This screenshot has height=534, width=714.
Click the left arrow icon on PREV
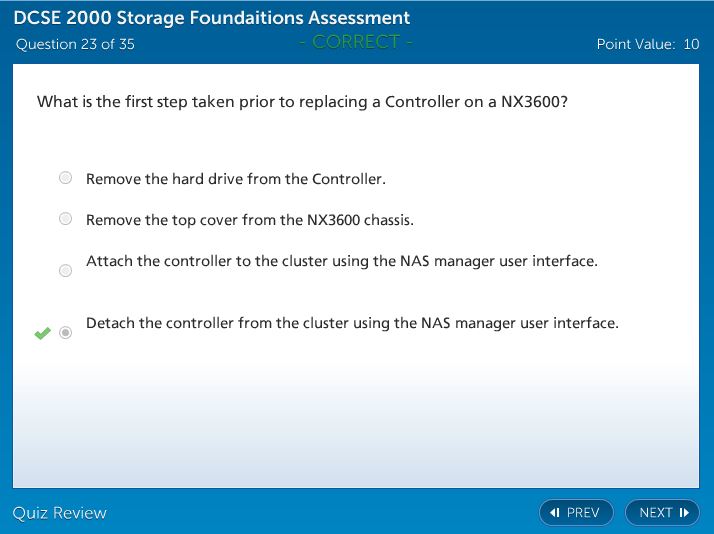click(554, 513)
